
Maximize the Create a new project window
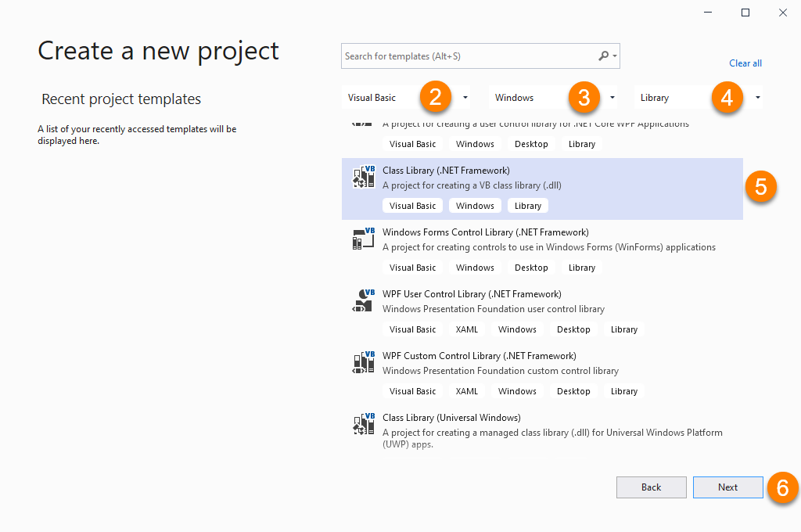pos(745,13)
